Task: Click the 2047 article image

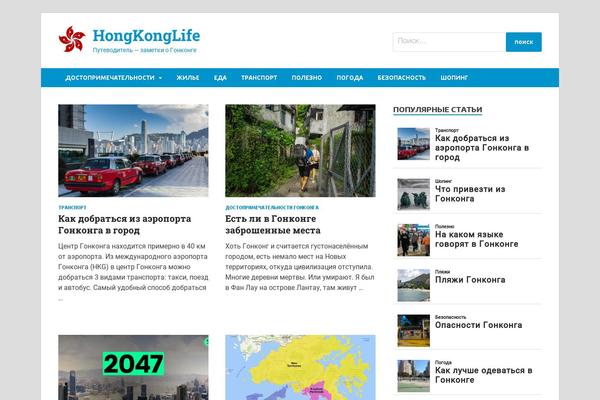Action: coord(133,367)
